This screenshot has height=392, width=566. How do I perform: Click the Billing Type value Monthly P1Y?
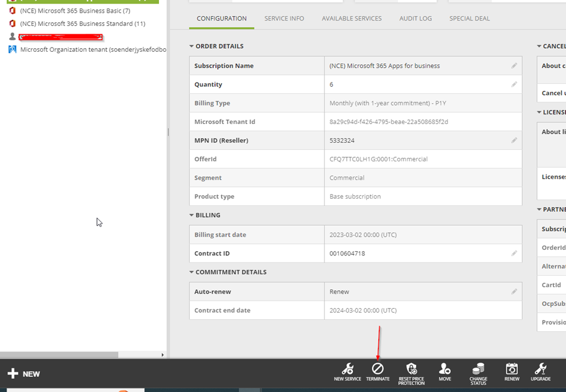tap(388, 103)
